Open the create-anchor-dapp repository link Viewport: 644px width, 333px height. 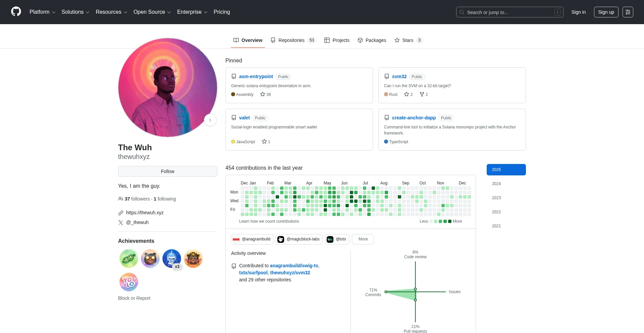pos(414,118)
